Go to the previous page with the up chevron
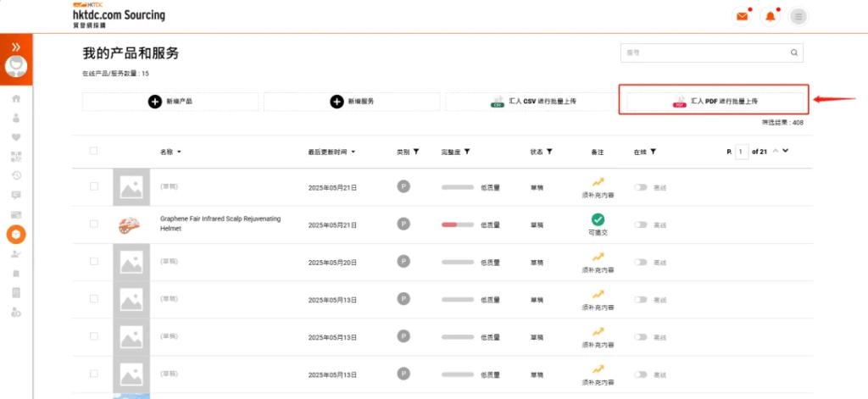Screen dimensions: 868x399 tap(776, 151)
